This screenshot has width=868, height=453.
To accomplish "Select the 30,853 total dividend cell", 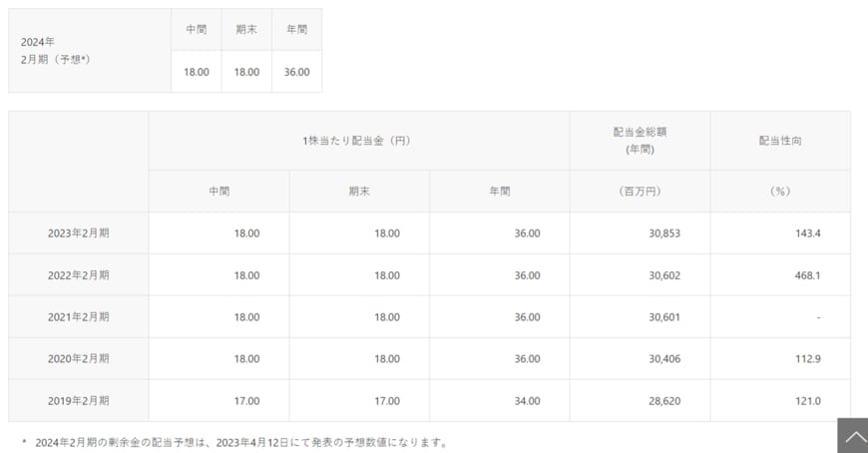I will tap(663, 233).
